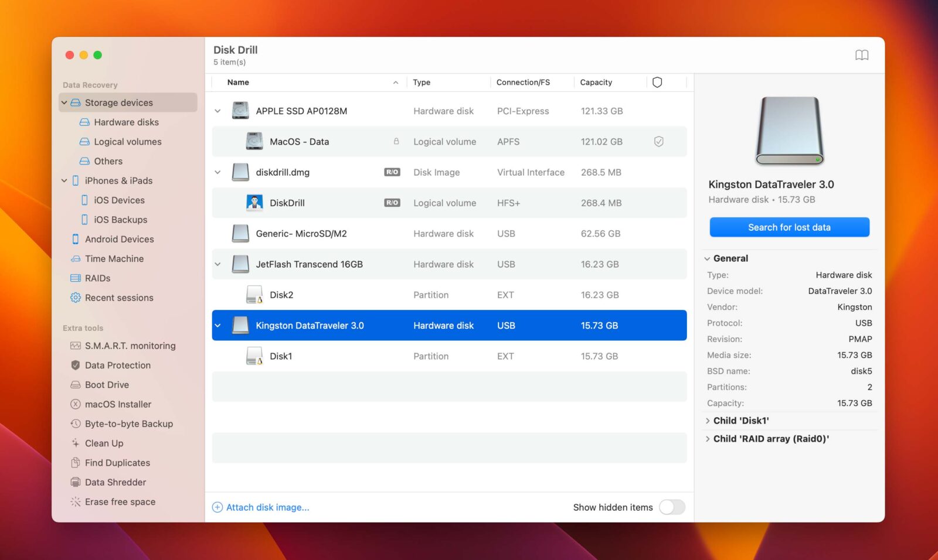938x560 pixels.
Task: Sort list by Name column header
Action: 238,83
